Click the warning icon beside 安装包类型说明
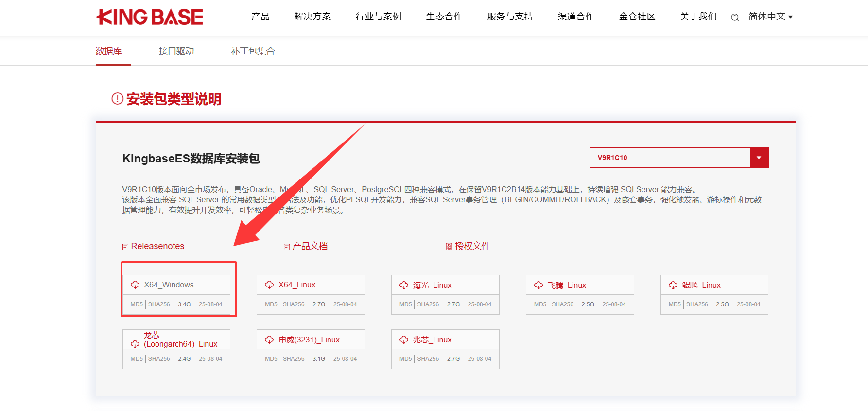The height and width of the screenshot is (411, 868). [x=118, y=99]
